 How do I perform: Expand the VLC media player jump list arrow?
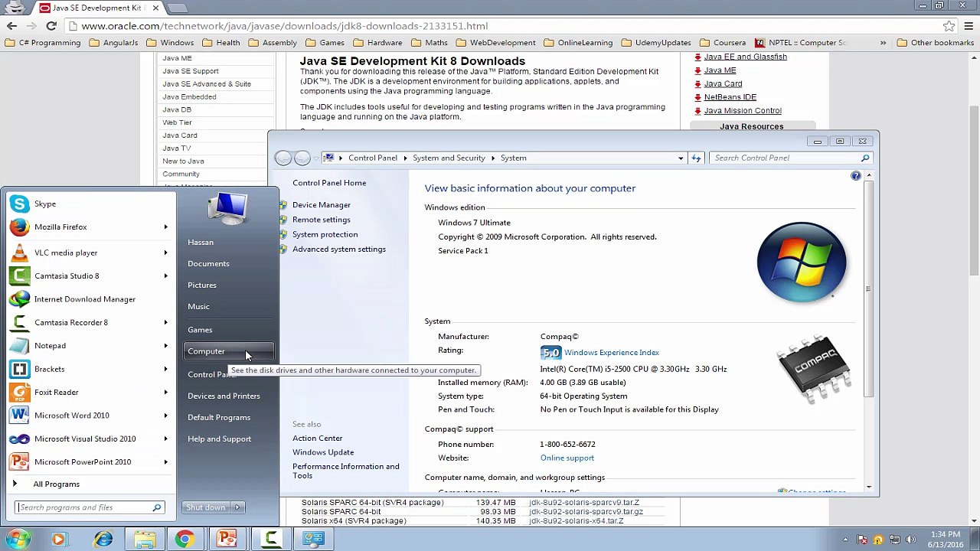(165, 253)
